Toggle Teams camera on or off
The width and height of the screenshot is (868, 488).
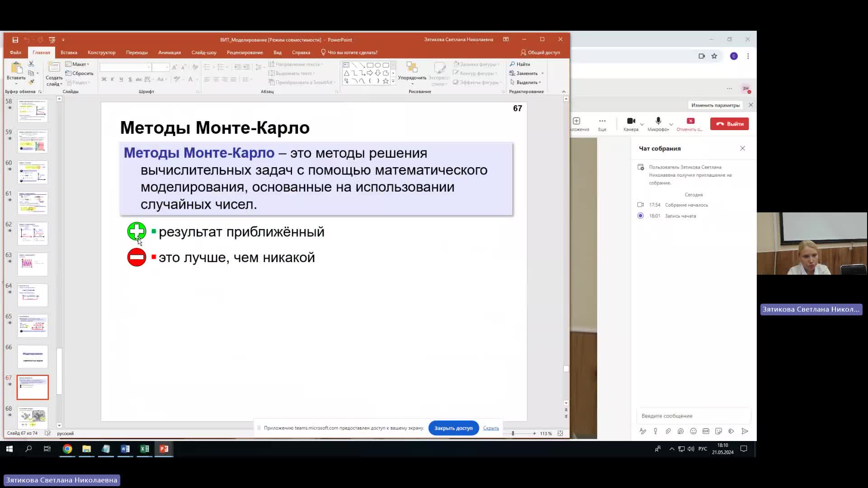coord(631,124)
